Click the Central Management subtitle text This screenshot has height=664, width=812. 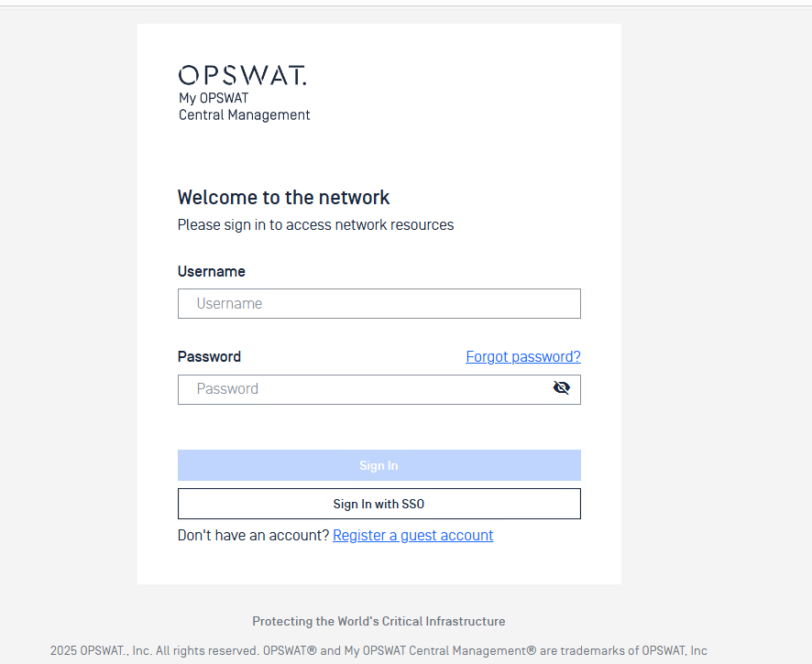244,115
